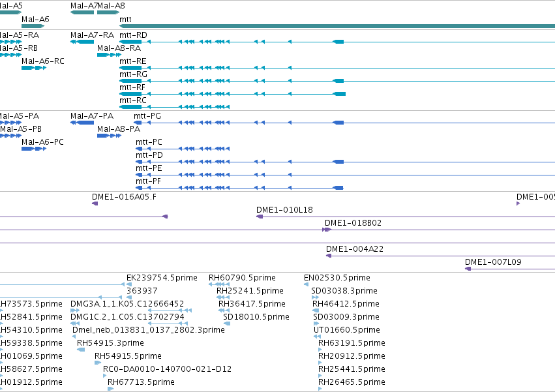
Task: Select the mtt gene bar
Action: (x=337, y=26)
